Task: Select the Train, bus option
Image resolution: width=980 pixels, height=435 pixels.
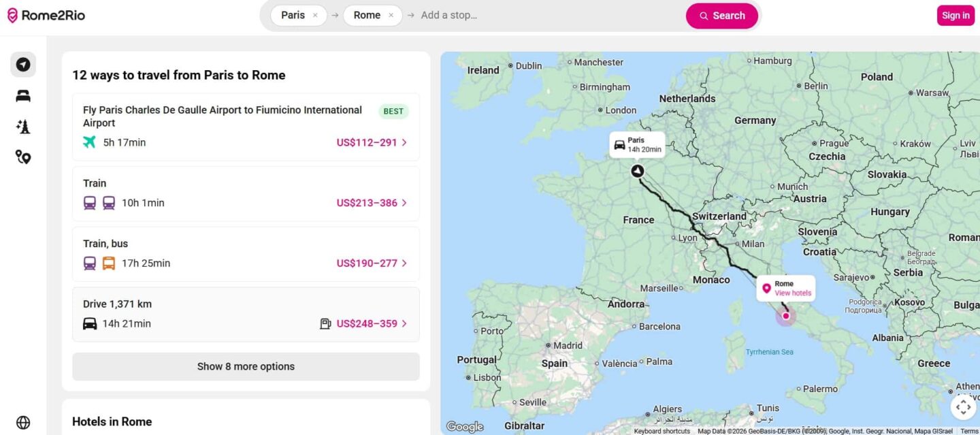Action: tap(246, 255)
